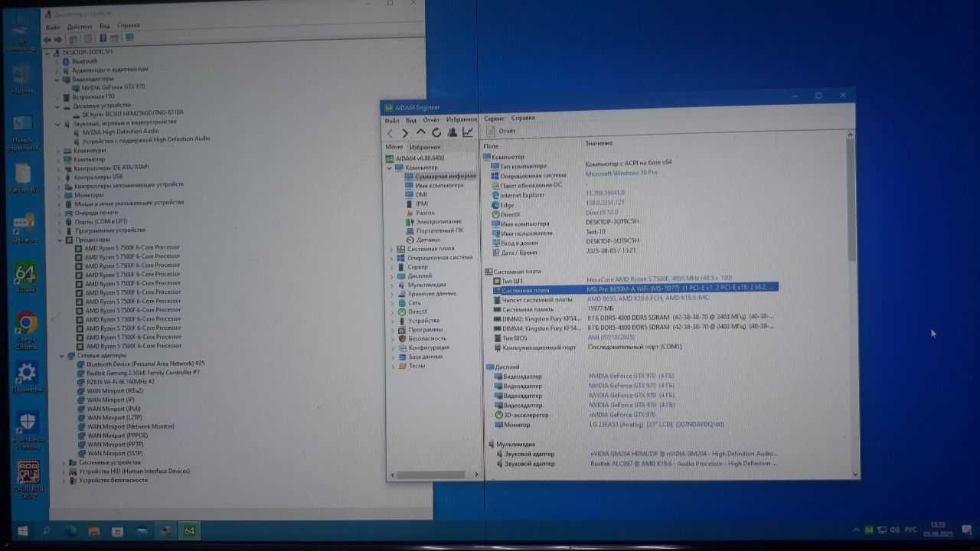
Task: Click the DirectX icon in AIDA64 tree
Action: click(x=401, y=312)
